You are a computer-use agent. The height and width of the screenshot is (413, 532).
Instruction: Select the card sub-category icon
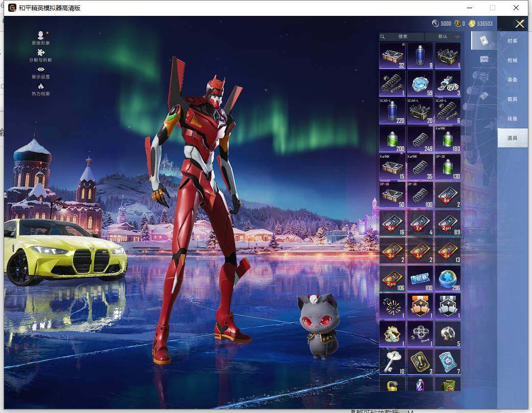[x=484, y=41]
